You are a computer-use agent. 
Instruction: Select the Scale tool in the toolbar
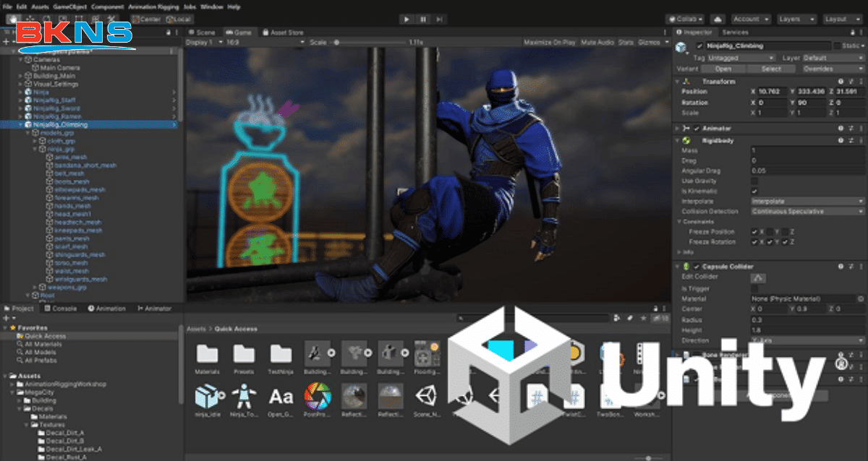click(x=63, y=19)
